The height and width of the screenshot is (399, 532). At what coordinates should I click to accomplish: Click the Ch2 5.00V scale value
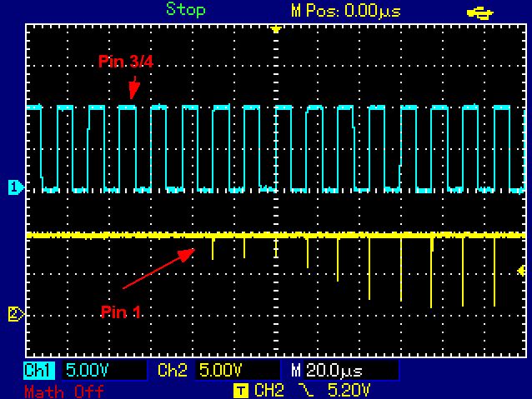pos(222,369)
